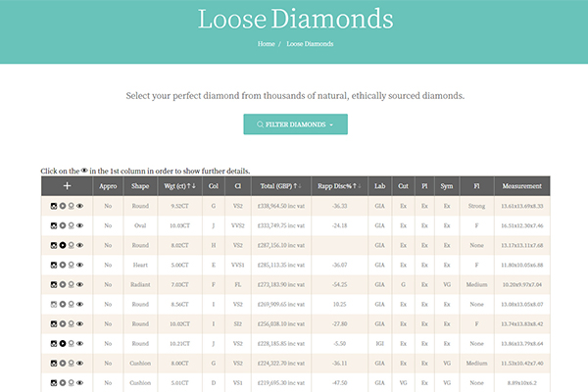Play video for the 5.01CT Cushion diamond

coord(63,383)
